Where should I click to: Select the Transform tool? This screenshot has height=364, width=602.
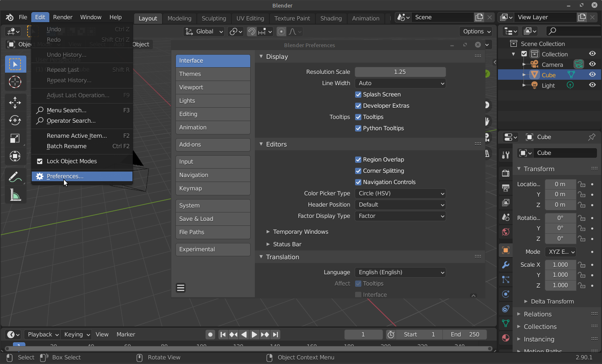click(15, 157)
